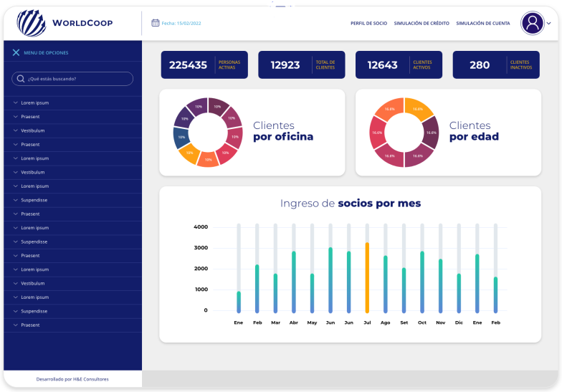The width and height of the screenshot is (562, 392).
Task: Click Desarrollado por H&E Consultores link
Action: point(72,379)
